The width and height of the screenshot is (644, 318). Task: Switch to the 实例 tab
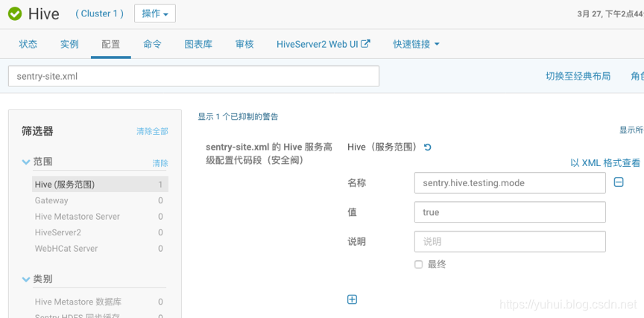coord(69,44)
